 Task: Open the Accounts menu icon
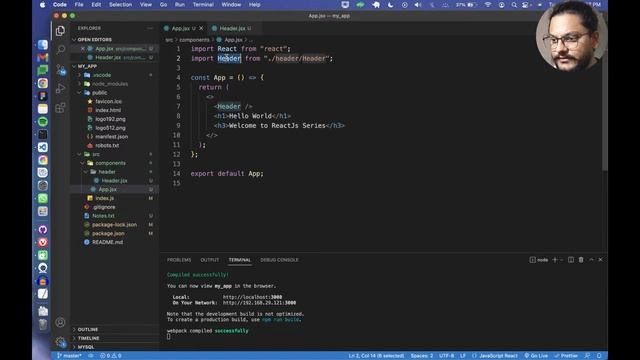pos(60,322)
